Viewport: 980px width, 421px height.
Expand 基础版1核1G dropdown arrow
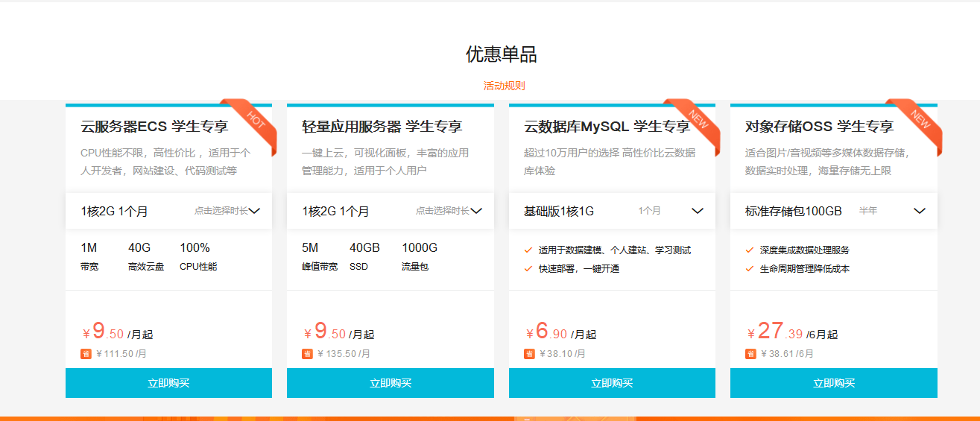[x=698, y=211]
